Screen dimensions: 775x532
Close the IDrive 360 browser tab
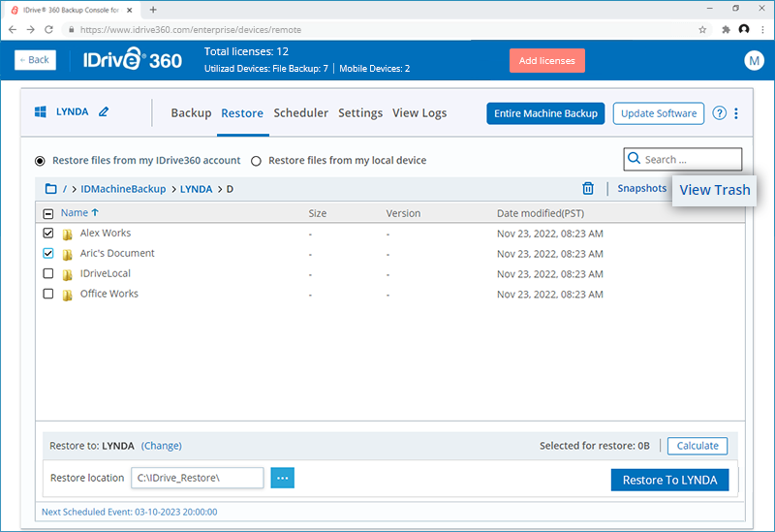[130, 10]
